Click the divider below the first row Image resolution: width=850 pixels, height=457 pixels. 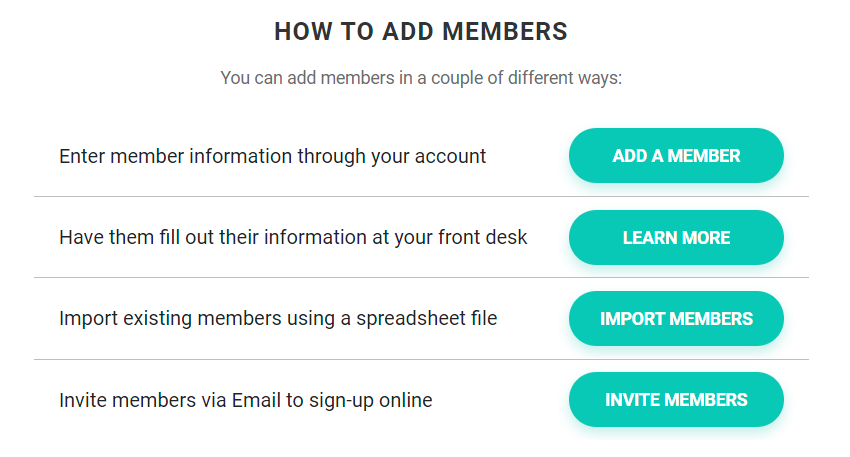421,197
